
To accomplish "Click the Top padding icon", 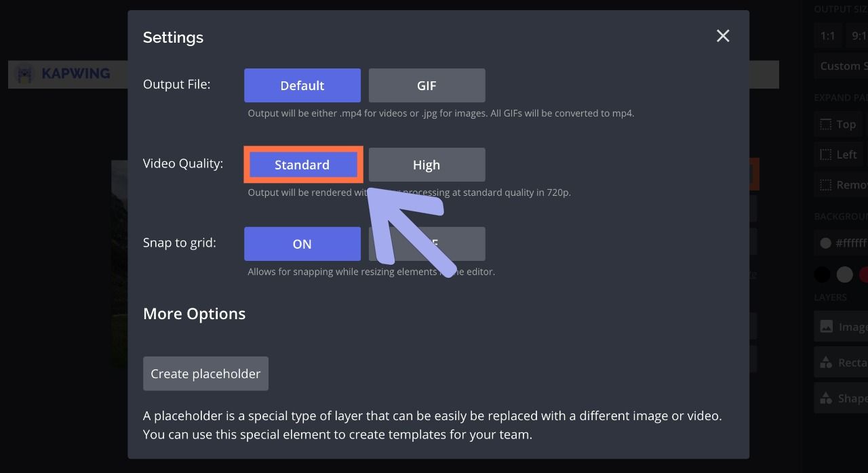I will pos(826,125).
